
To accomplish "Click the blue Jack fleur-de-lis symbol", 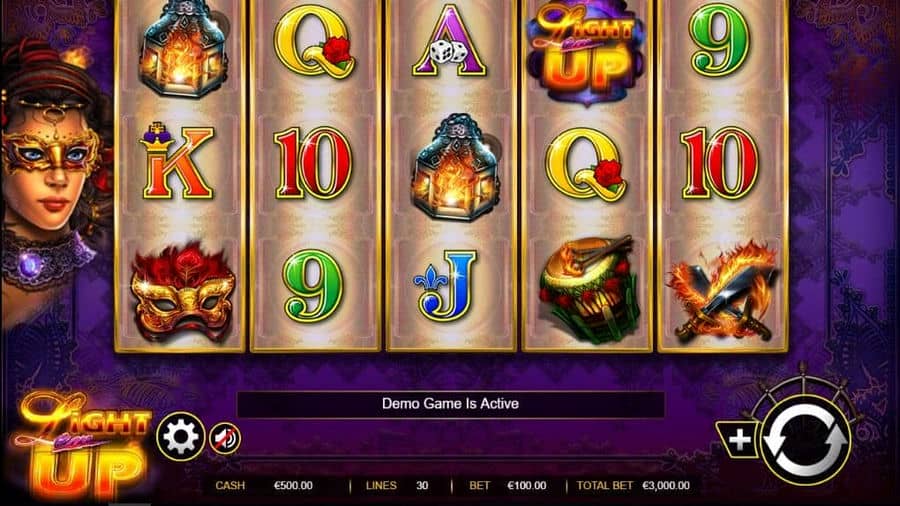I will click(x=446, y=285).
